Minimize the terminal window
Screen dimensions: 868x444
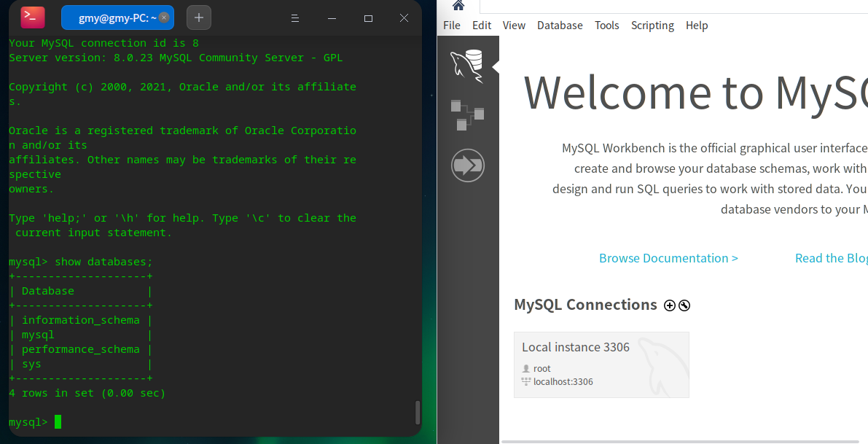click(x=332, y=18)
